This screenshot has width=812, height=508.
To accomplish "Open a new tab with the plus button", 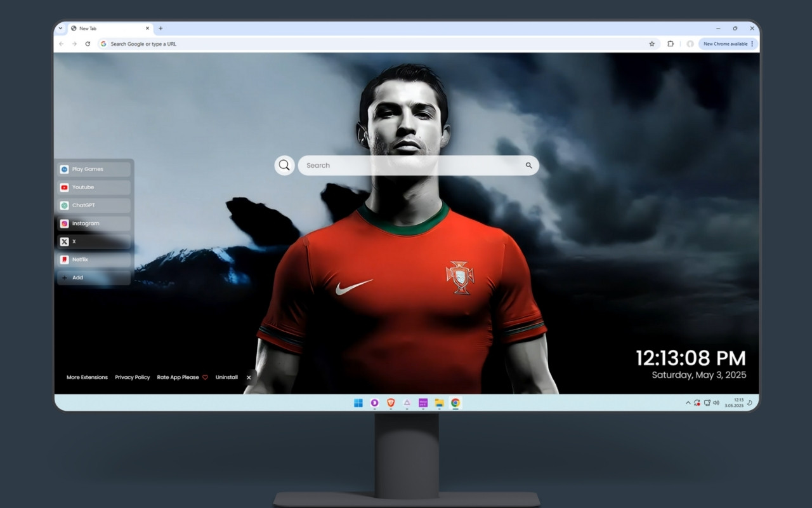I will coord(161,28).
